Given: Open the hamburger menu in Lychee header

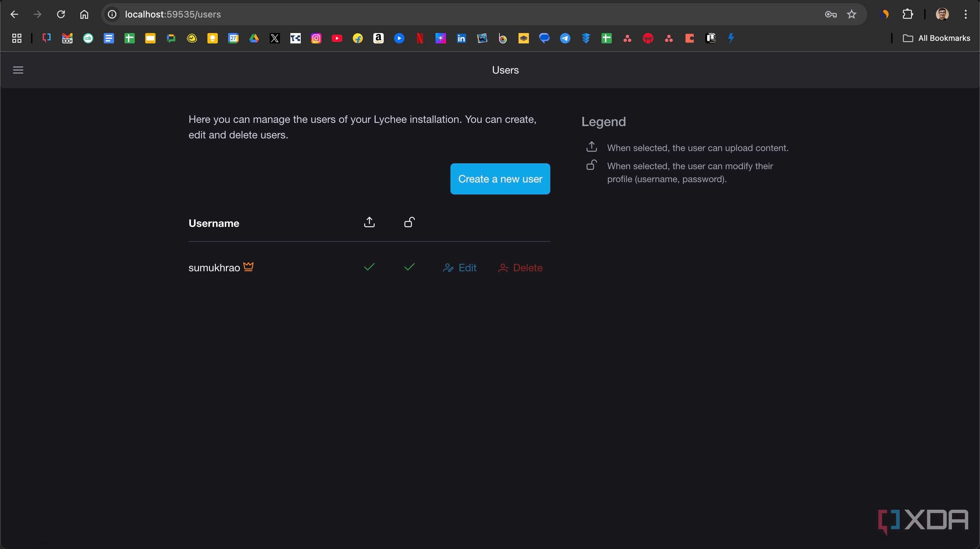Looking at the screenshot, I should coord(18,70).
